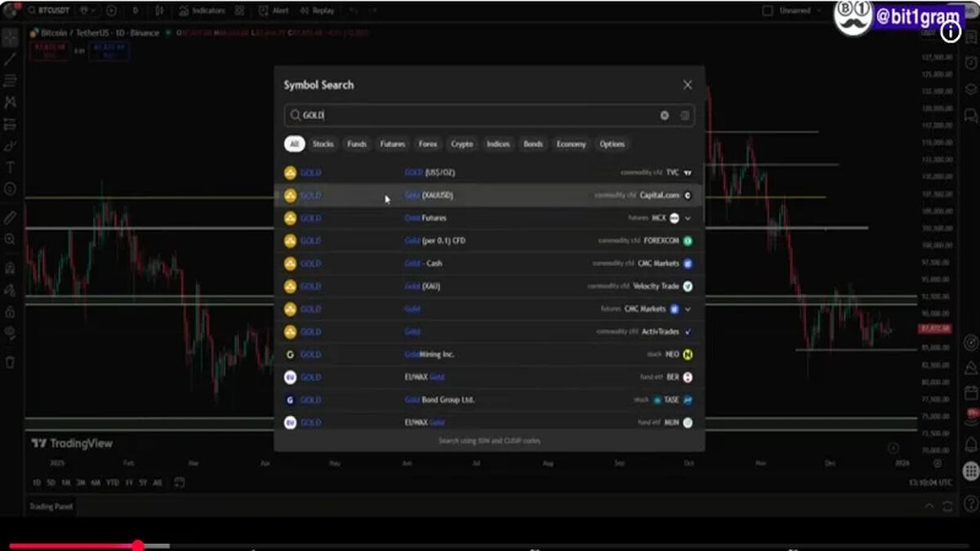Select the text annotation tool
This screenshot has height=551, width=980.
pos(10,167)
